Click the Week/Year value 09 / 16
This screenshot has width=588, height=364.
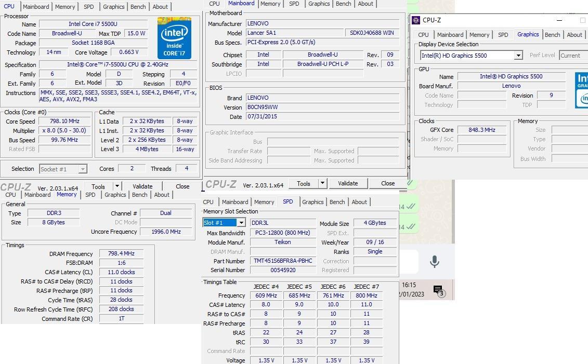coord(375,242)
